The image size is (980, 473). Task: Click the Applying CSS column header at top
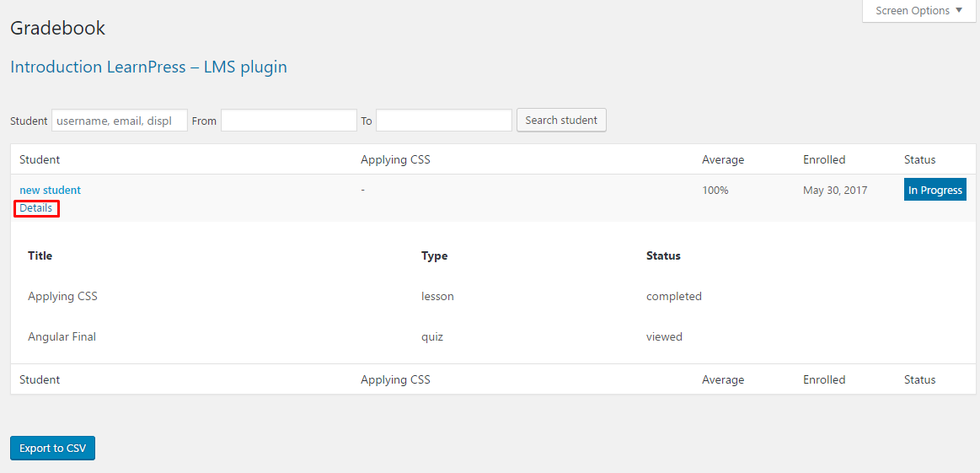click(396, 159)
